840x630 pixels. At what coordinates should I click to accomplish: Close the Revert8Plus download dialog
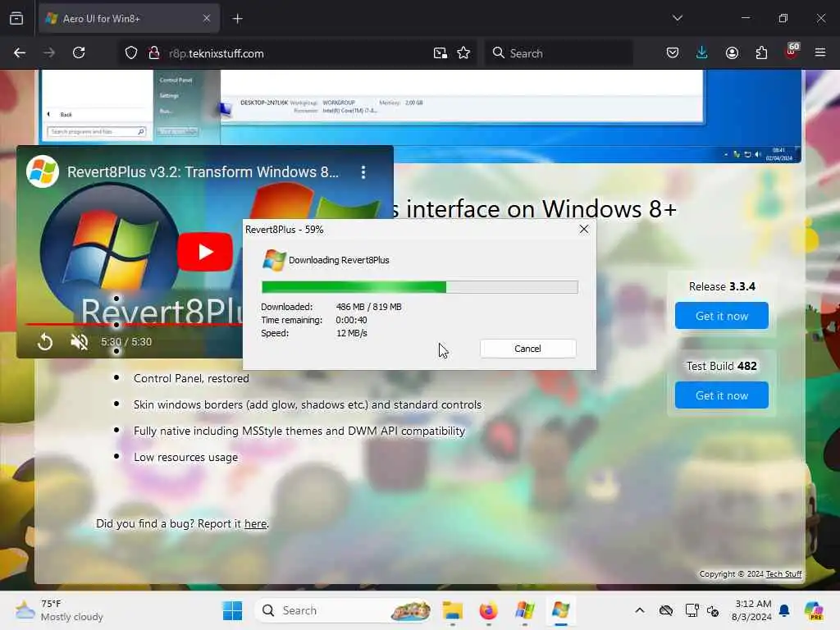point(584,230)
